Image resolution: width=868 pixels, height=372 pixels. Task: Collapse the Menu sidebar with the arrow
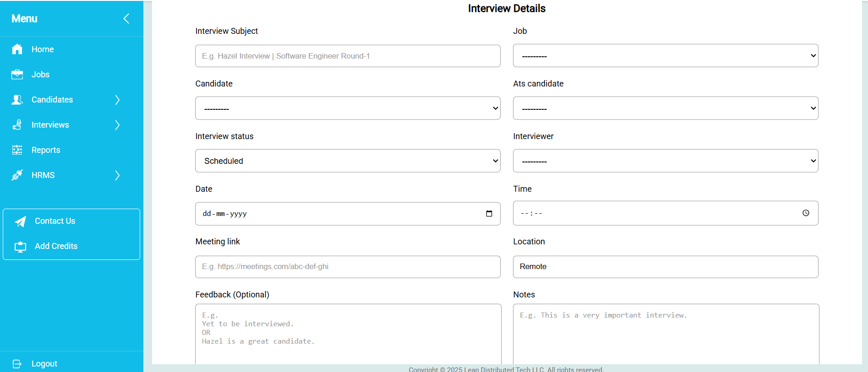[126, 19]
